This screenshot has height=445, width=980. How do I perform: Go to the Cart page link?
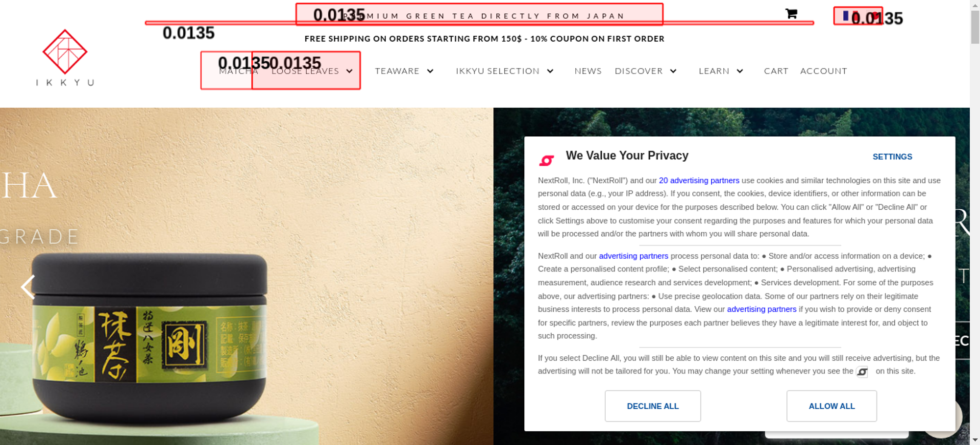(x=776, y=71)
